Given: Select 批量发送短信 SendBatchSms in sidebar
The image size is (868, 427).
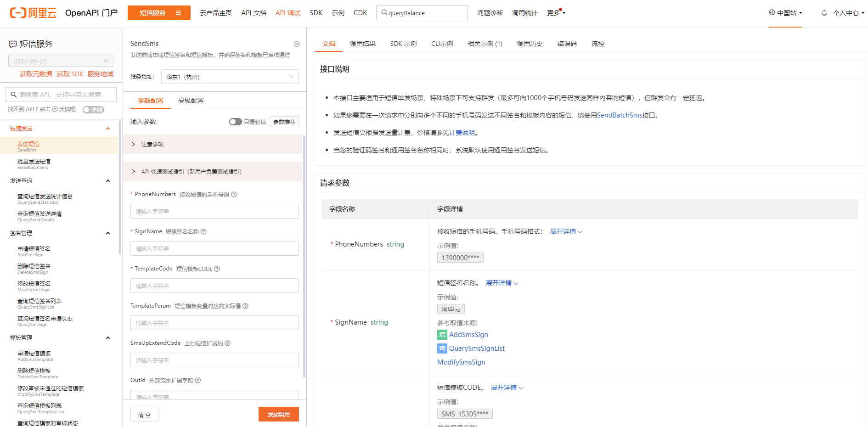Looking at the screenshot, I should coord(59,164).
